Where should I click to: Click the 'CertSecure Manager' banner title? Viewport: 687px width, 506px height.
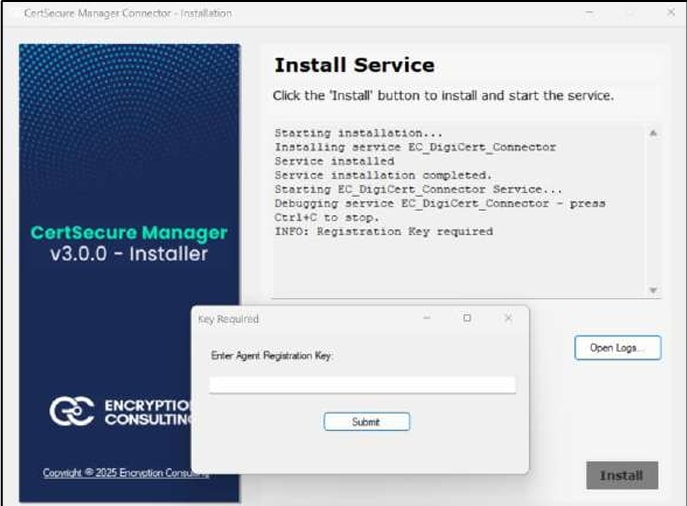pos(129,233)
